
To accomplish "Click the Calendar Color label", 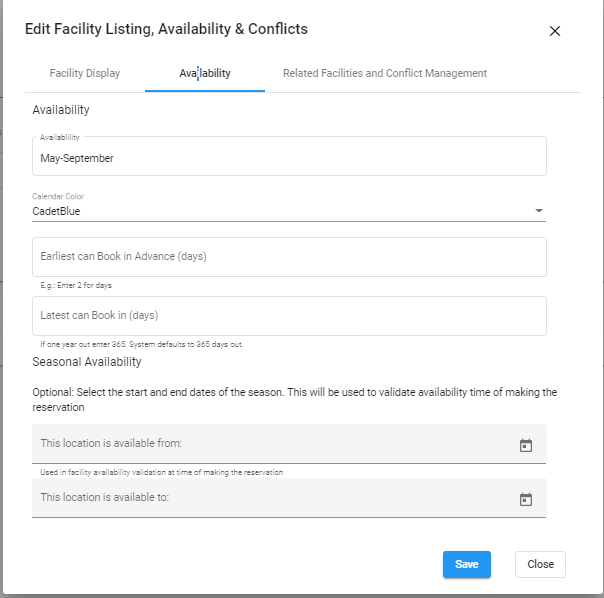I will (x=58, y=196).
